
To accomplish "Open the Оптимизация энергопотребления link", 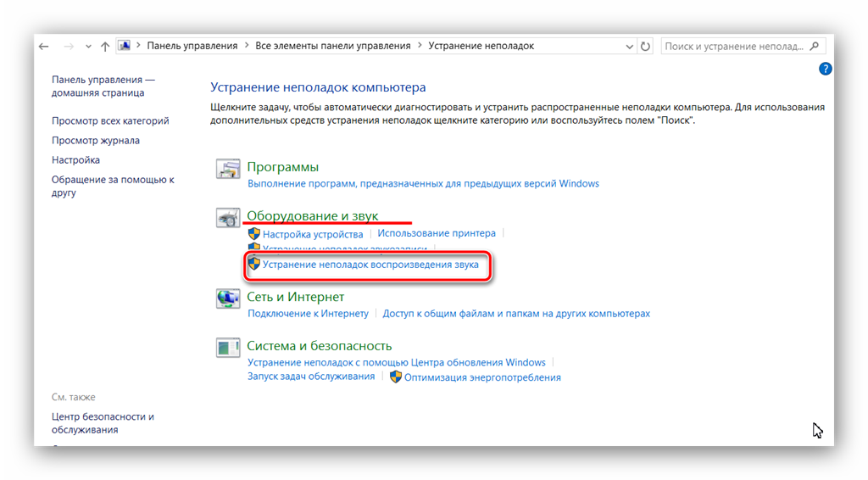I will click(x=482, y=377).
